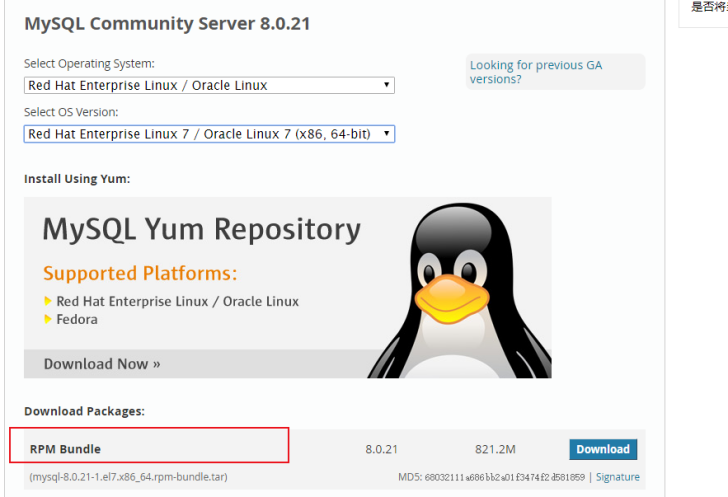Image resolution: width=728 pixels, height=497 pixels.
Task: Click the 8.0.21 version cell
Action: tap(381, 449)
